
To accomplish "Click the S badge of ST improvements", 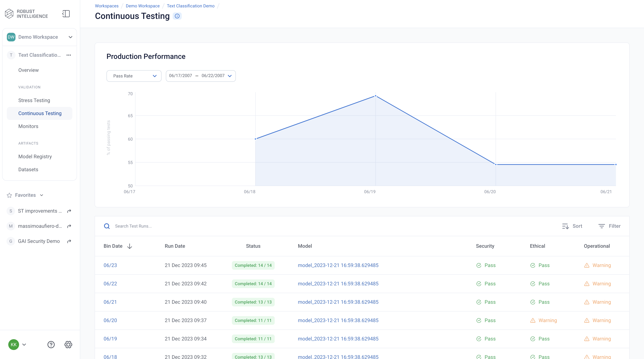I will pos(11,211).
